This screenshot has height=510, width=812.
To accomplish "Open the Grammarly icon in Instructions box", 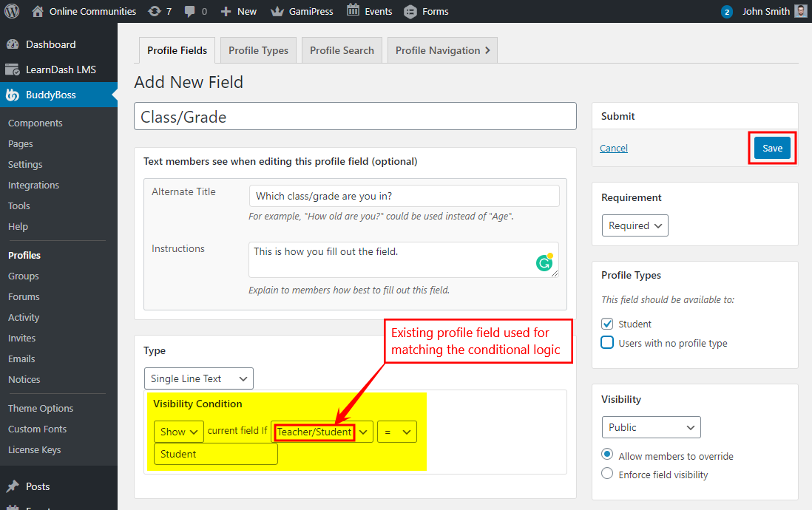I will click(545, 262).
